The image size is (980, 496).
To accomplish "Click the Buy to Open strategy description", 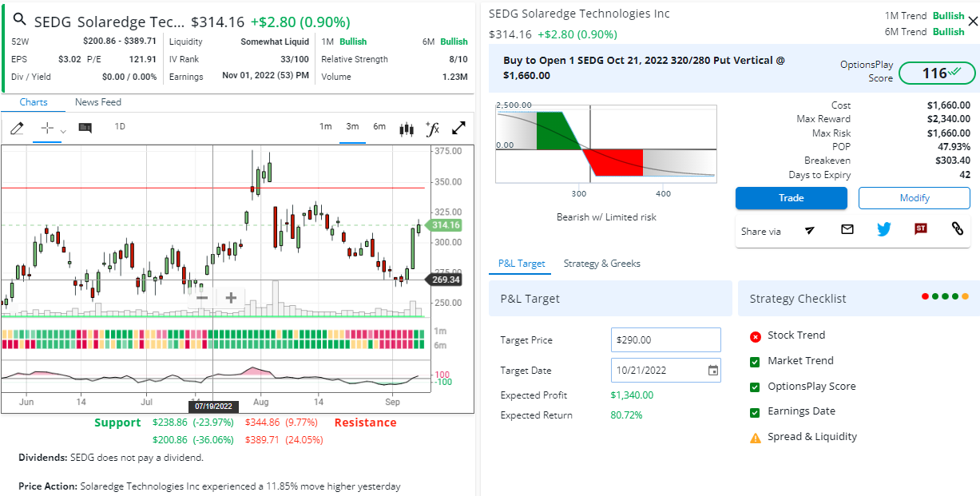I will click(644, 68).
